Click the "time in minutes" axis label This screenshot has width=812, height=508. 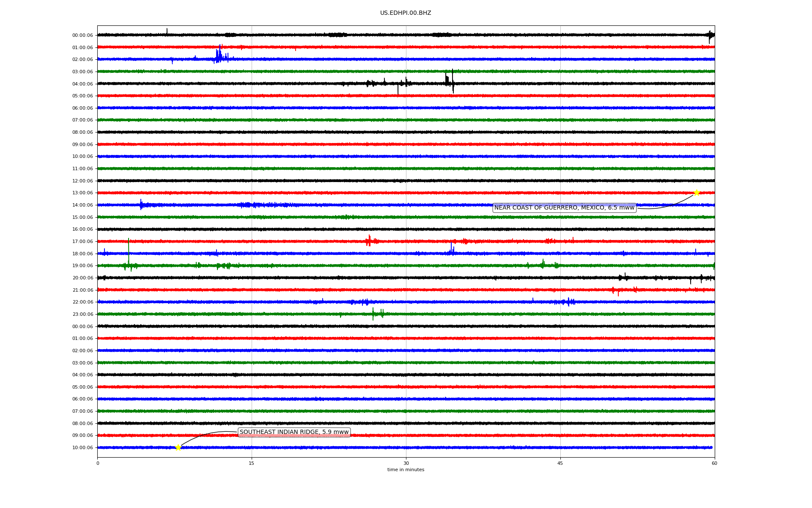406,469
